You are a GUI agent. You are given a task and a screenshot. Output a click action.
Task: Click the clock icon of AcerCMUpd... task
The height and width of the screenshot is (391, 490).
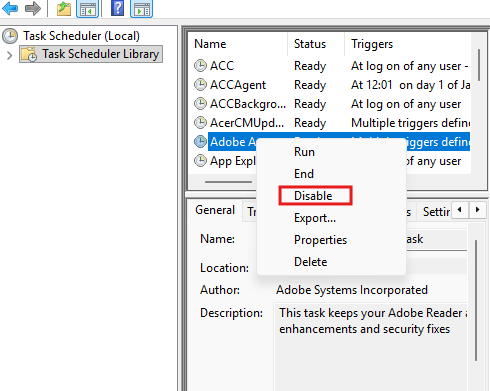(200, 123)
